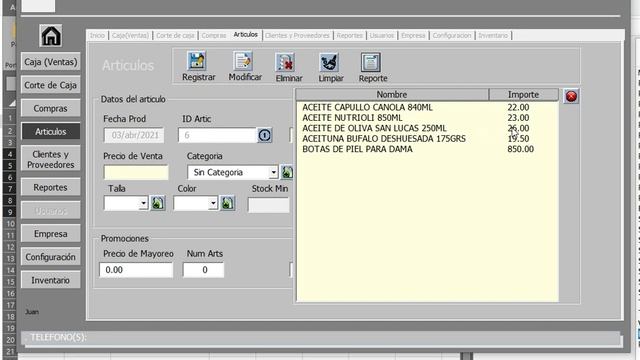The image size is (640, 360).
Task: Select ACEITUNA BUFALO DESHUESADA 175GRS row
Action: [x=427, y=139]
